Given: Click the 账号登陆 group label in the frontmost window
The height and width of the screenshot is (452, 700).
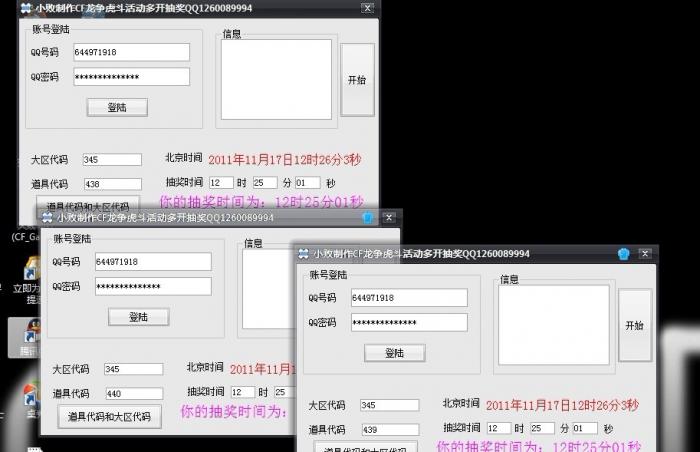Looking at the screenshot, I should [x=328, y=275].
